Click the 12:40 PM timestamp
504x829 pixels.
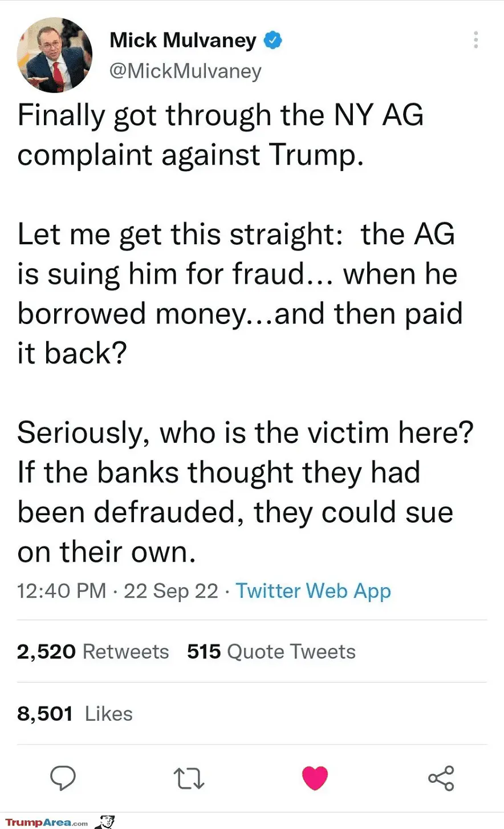tap(62, 591)
